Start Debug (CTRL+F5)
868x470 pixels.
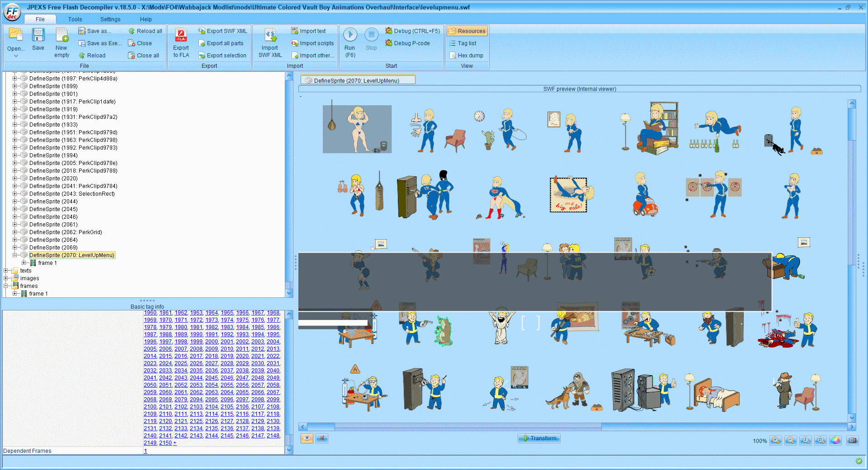[412, 31]
